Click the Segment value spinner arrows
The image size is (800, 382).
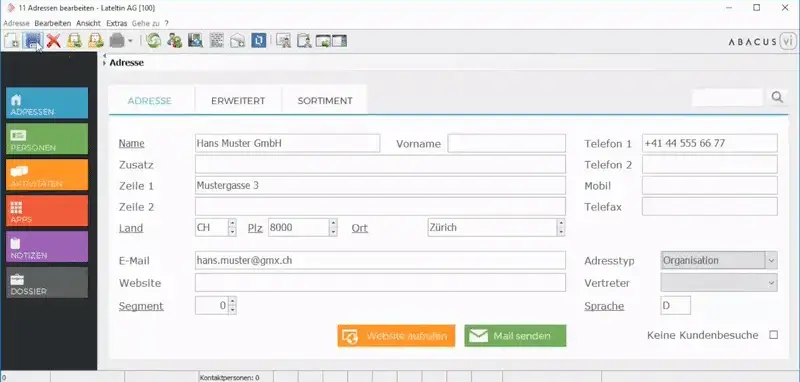[232, 305]
